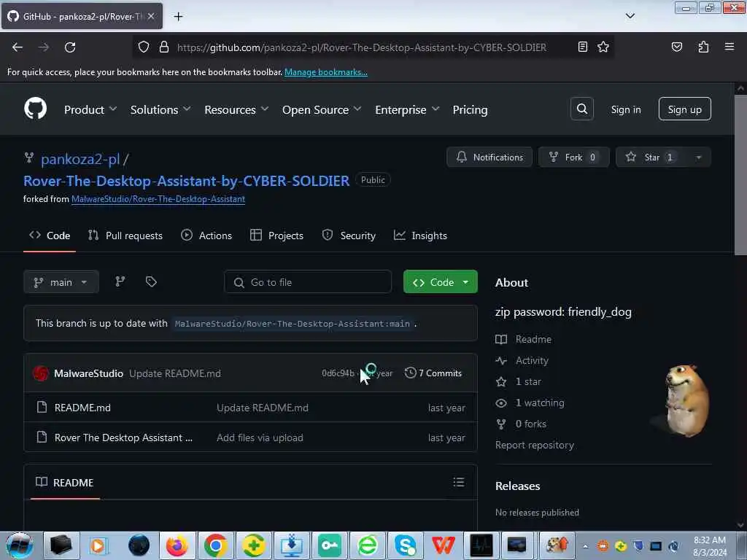Viewport: 747px width, 560px height.
Task: Click Report repository
Action: click(535, 446)
